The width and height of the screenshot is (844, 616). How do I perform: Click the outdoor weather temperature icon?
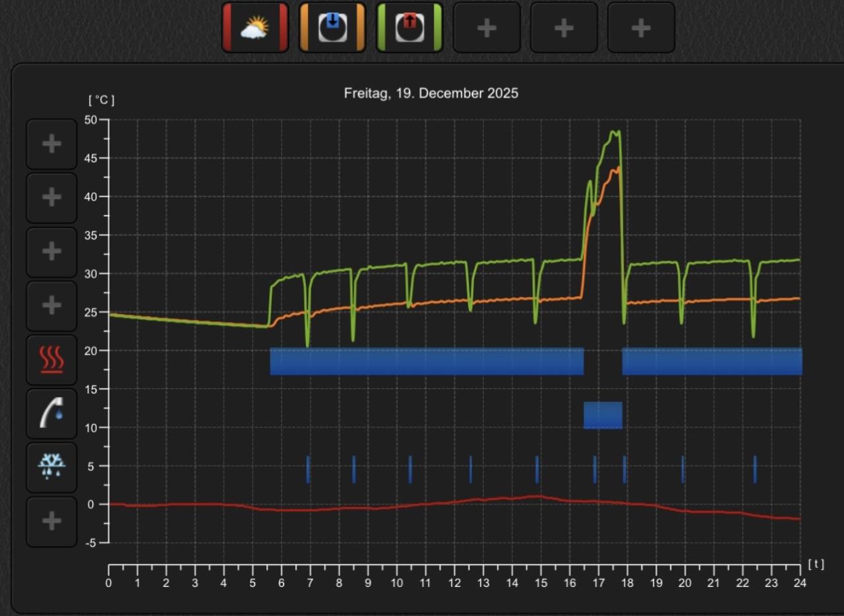[x=255, y=28]
